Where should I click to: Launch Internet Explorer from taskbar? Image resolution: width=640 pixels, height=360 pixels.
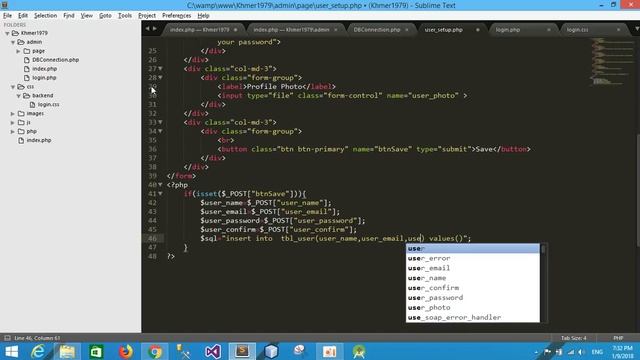pyautogui.click(x=38, y=351)
